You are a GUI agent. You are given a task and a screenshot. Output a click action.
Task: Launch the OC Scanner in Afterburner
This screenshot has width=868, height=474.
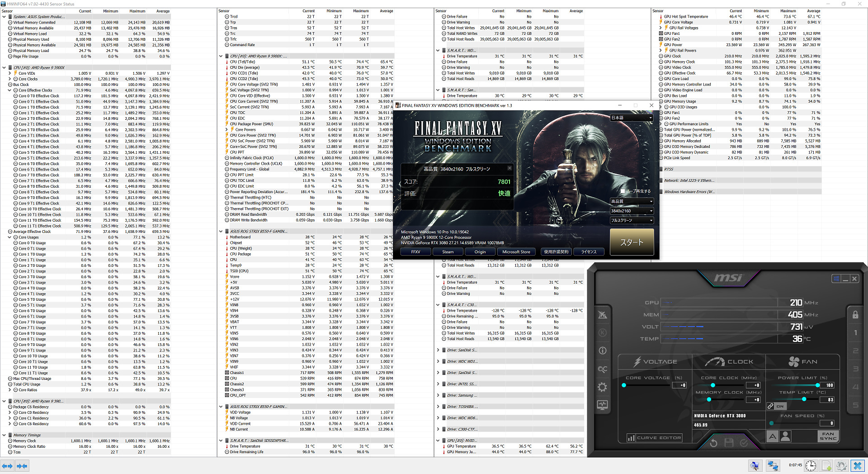(x=602, y=369)
